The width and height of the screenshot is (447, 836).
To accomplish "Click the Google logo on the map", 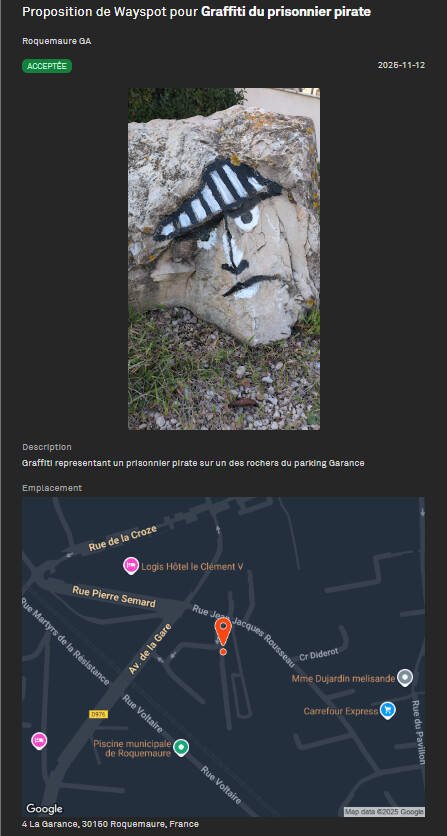I will (44, 809).
